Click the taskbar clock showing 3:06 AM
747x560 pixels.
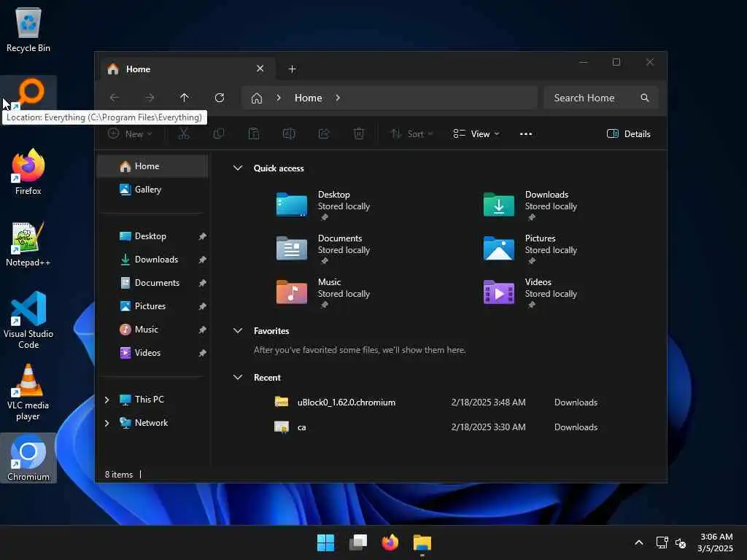(716, 542)
